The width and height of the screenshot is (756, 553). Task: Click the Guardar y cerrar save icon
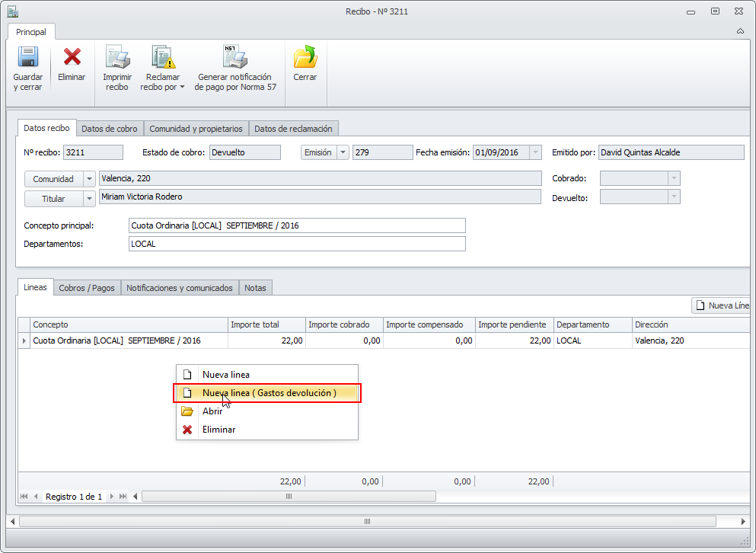tap(28, 58)
